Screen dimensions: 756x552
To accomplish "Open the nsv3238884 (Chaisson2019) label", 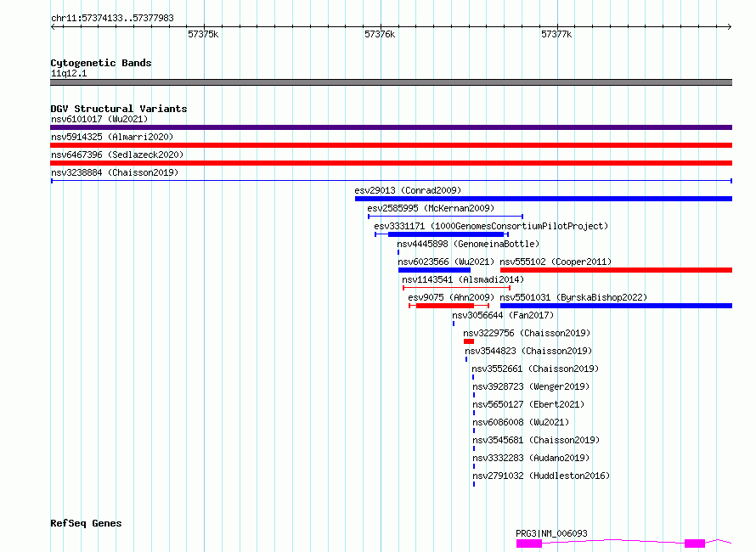I will pos(115,172).
